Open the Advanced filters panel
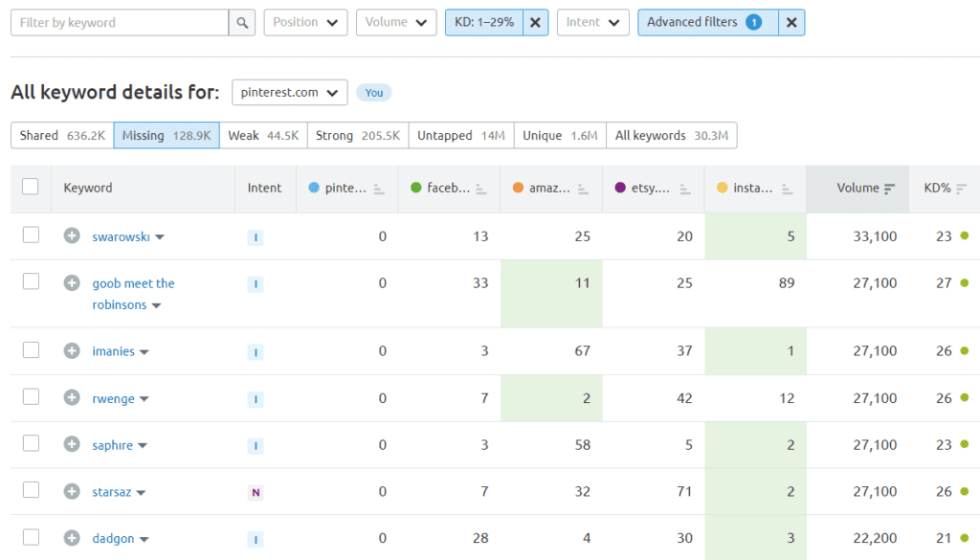 tap(708, 23)
